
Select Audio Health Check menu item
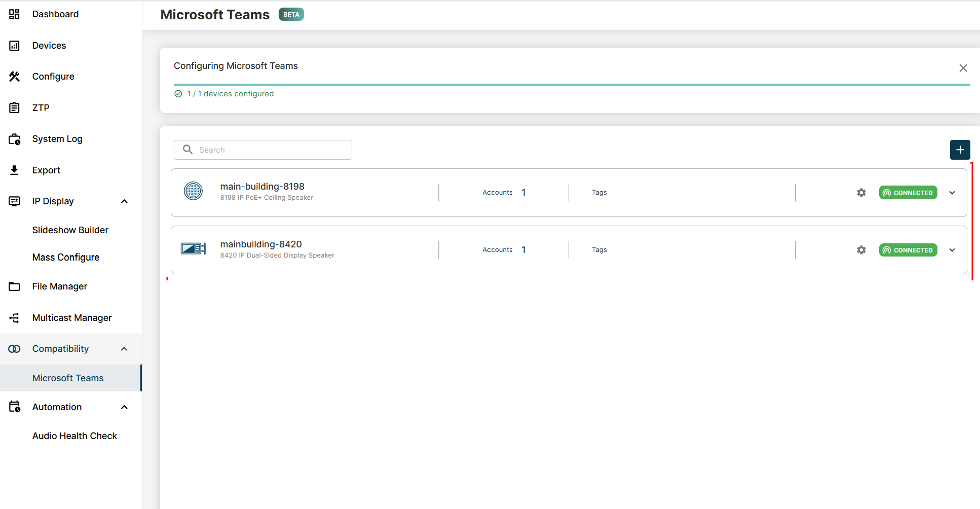(74, 436)
